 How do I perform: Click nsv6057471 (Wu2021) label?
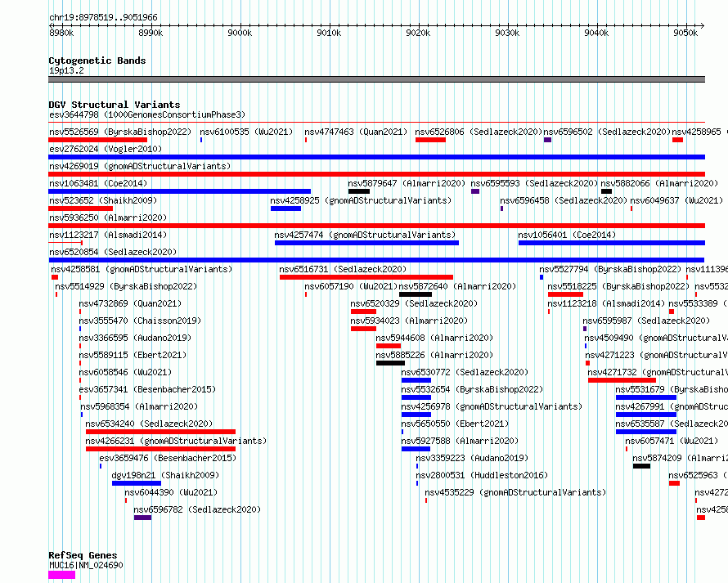672,441
